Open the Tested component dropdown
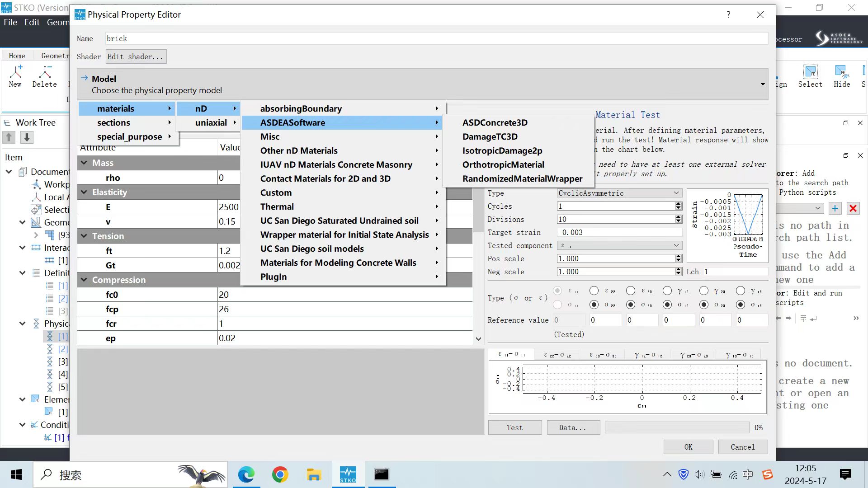868x488 pixels. point(619,245)
